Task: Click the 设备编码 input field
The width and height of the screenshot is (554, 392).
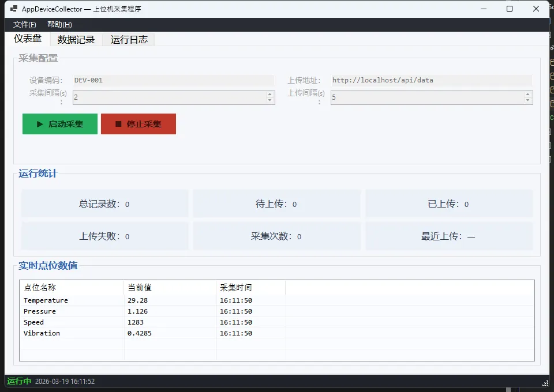Action: tap(173, 80)
